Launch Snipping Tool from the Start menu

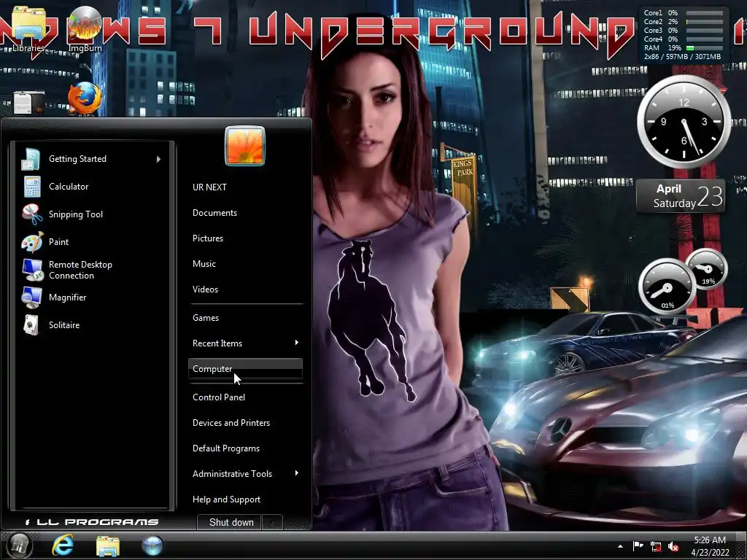pyautogui.click(x=90, y=214)
